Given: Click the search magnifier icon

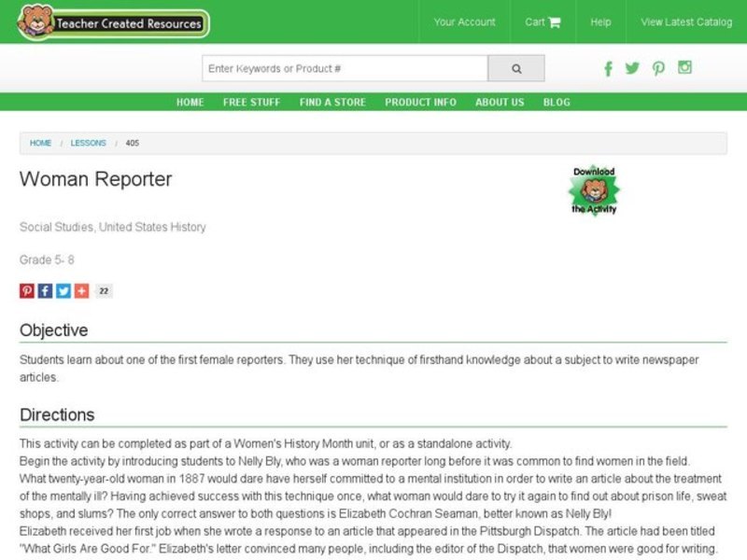Looking at the screenshot, I should 515,67.
